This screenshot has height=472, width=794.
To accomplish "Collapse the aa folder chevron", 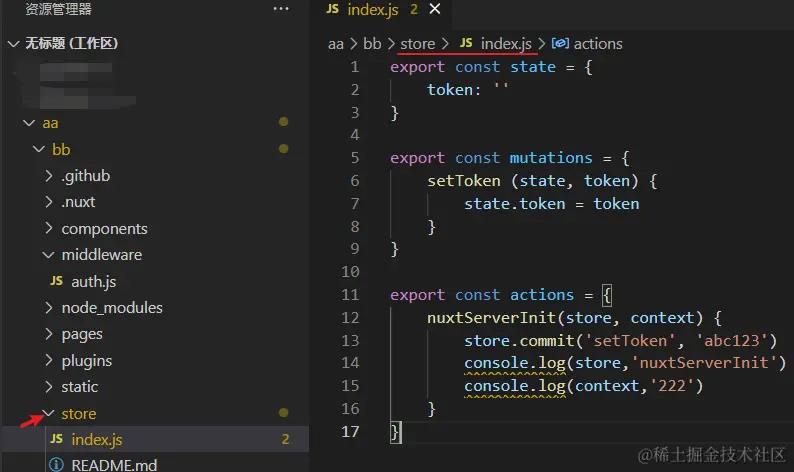I will coord(29,123).
